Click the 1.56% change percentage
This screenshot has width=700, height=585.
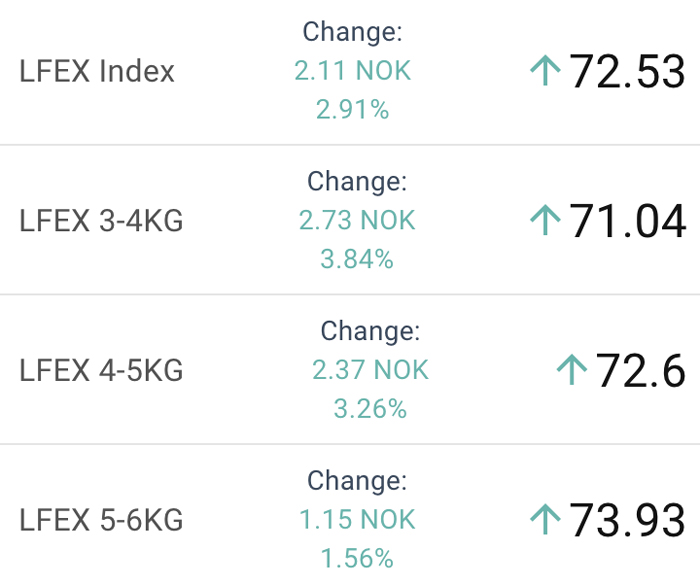(357, 558)
